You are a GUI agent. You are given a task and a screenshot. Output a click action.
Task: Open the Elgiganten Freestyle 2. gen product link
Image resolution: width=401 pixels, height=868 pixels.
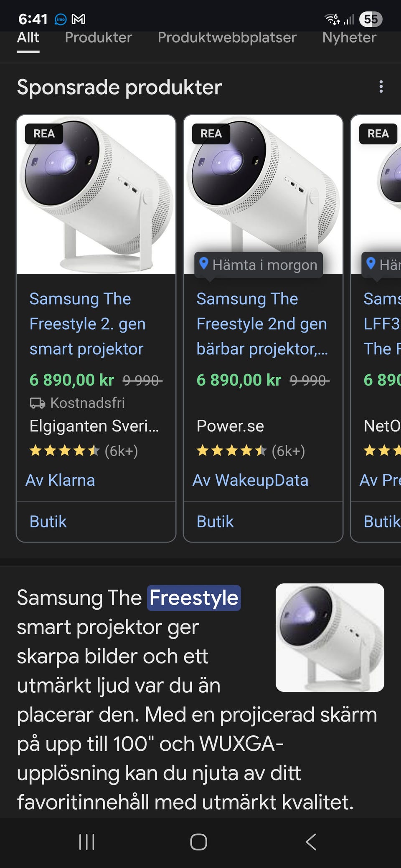(87, 324)
